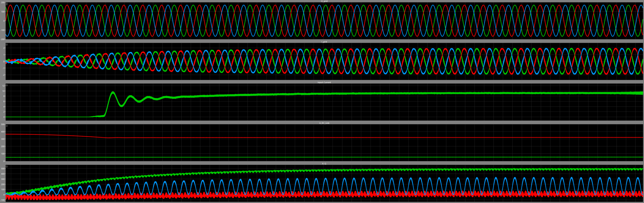Click the autoscale icon in the I_grid plot
The image size is (644, 203).
[7, 45]
